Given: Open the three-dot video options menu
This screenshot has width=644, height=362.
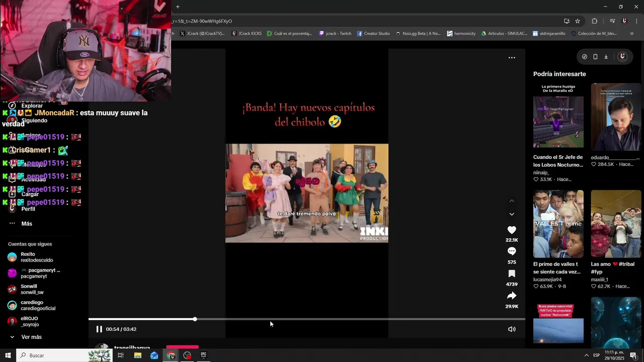Looking at the screenshot, I should (512, 58).
